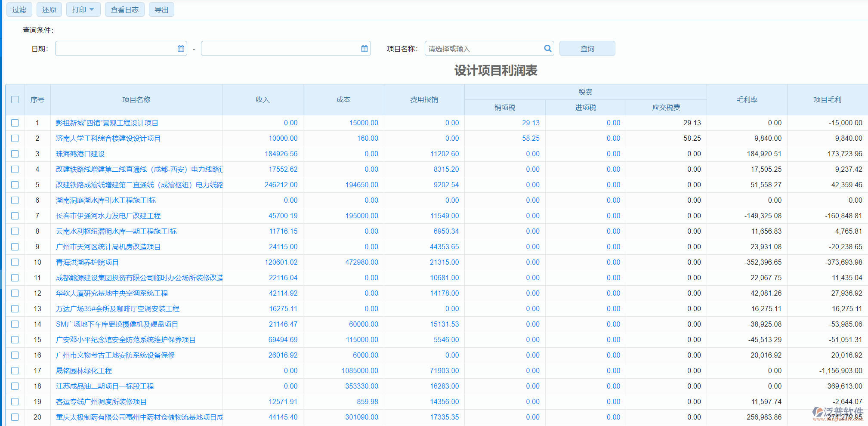This screenshot has width=868, height=426.
Task: Open the start date calendar picker icon
Action: 181,49
